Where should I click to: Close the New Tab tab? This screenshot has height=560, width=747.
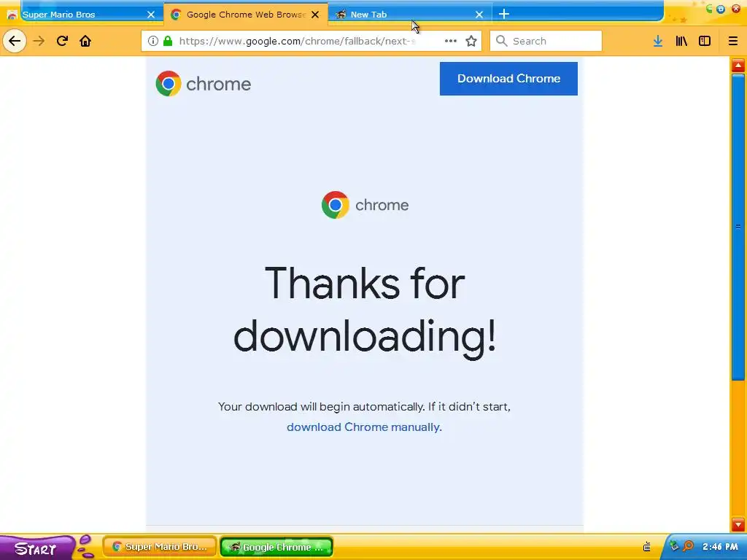tap(479, 15)
